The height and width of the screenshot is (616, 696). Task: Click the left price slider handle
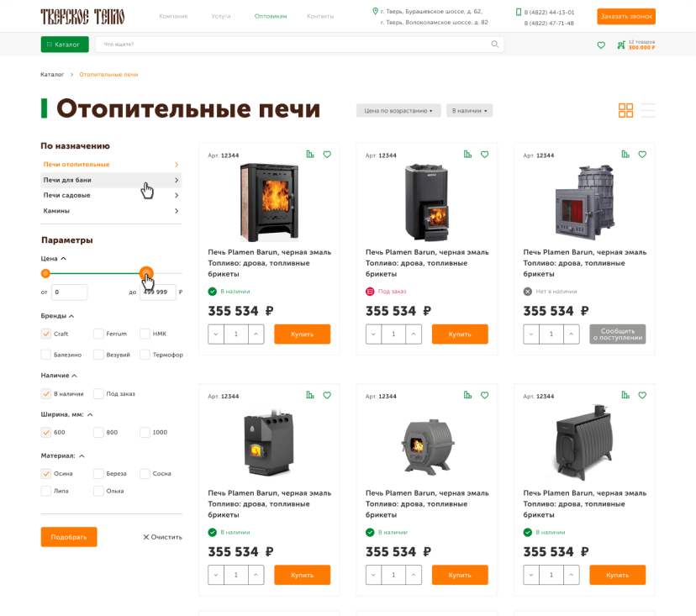pyautogui.click(x=45, y=273)
